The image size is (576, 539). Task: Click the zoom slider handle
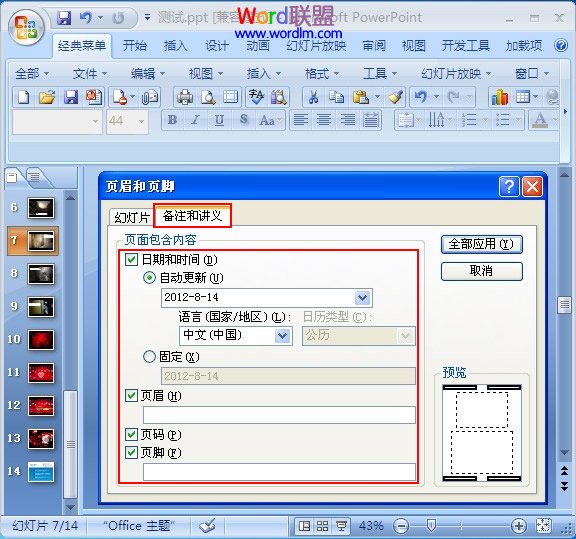pyautogui.click(x=432, y=525)
